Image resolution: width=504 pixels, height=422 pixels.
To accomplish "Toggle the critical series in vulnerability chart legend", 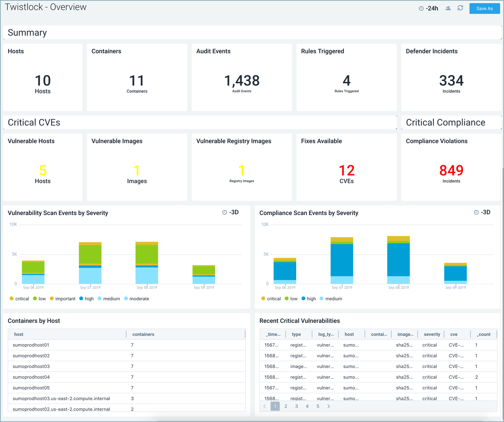I will 19,298.
